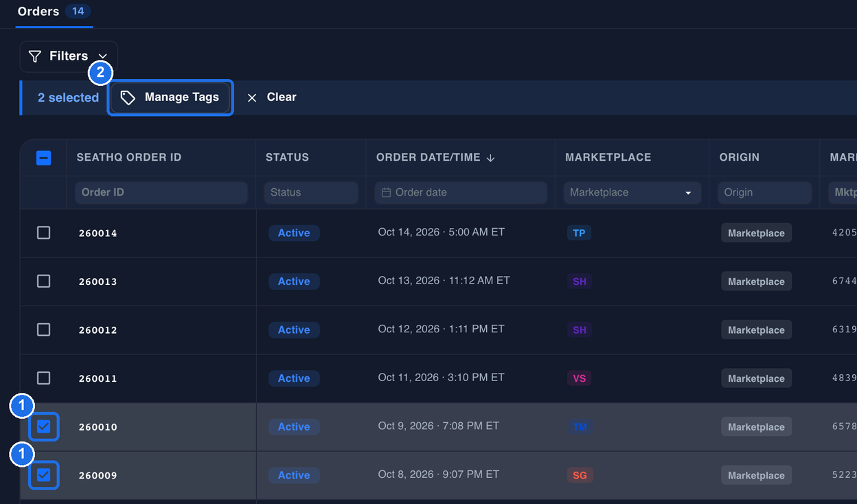Screen dimensions: 857x504
Task: Check the box for order 260014
Action: [43, 233]
